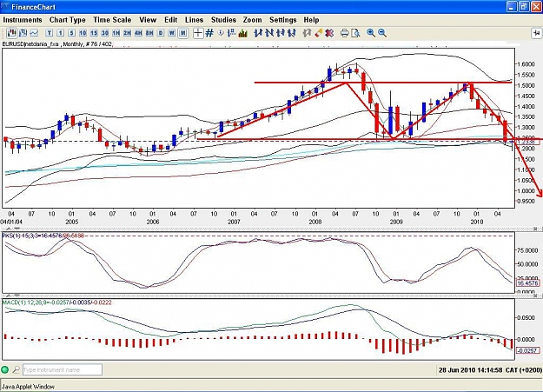Screen dimensions: 543x392
Task: Select monthly (M) time scale
Action: pyautogui.click(x=182, y=33)
